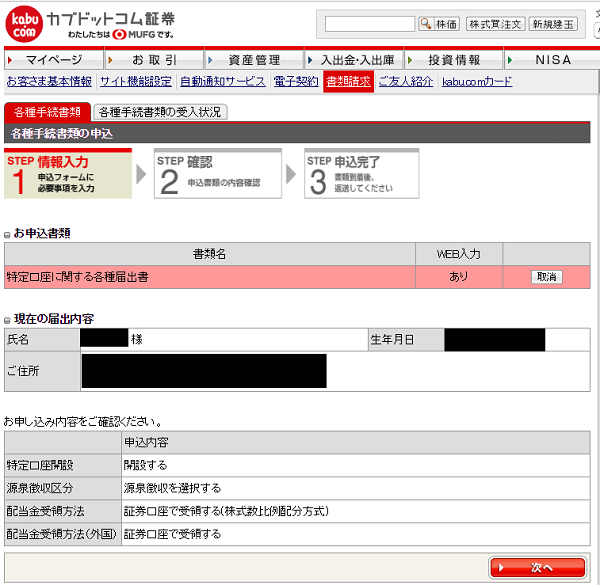This screenshot has width=600, height=585.
Task: Open the NISA menu
Action: (553, 60)
